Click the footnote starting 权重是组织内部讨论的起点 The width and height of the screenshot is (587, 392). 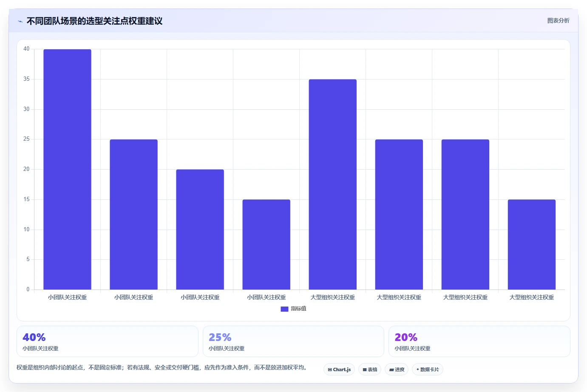[x=162, y=367]
